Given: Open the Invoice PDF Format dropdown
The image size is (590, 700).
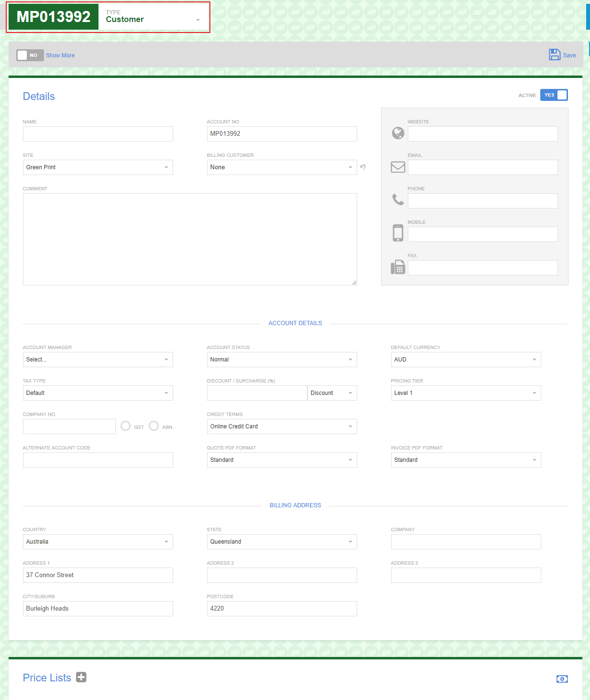Looking at the screenshot, I should click(x=466, y=460).
